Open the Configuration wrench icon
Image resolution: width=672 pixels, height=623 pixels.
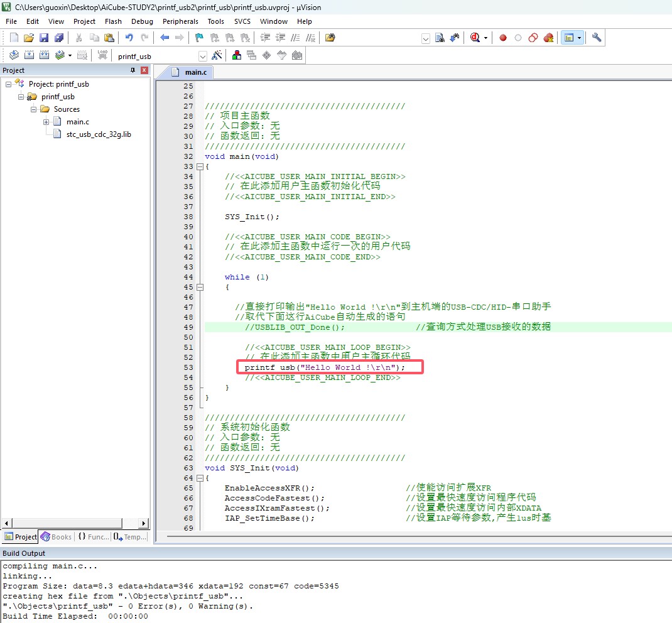click(x=597, y=38)
